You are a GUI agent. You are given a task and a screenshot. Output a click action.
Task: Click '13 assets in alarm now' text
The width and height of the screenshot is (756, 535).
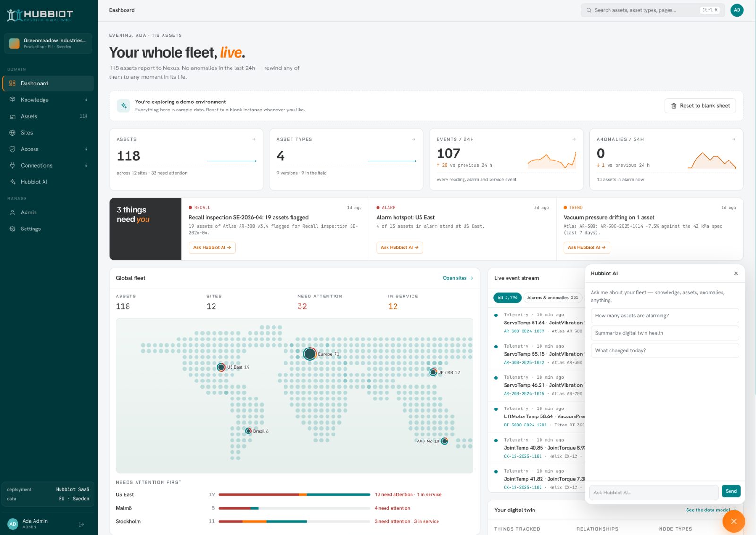tap(620, 180)
